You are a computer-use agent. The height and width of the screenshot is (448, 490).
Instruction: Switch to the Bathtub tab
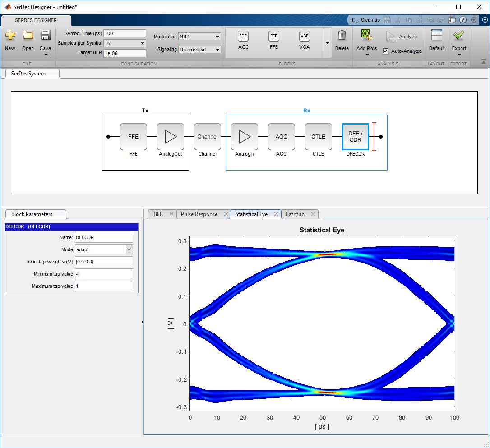pyautogui.click(x=296, y=214)
